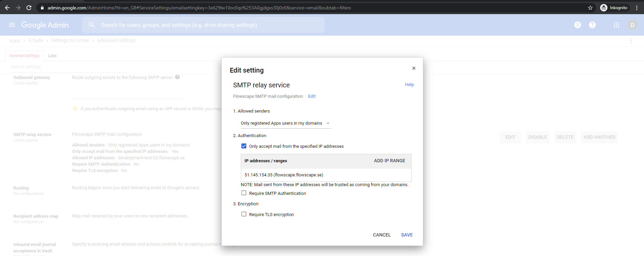Click the browser address bar
The width and height of the screenshot is (644, 256).
point(315,8)
